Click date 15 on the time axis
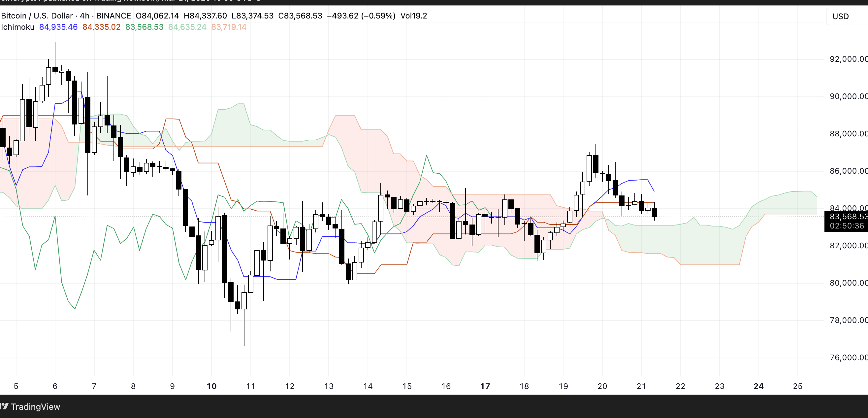The height and width of the screenshot is (418, 868). click(407, 386)
